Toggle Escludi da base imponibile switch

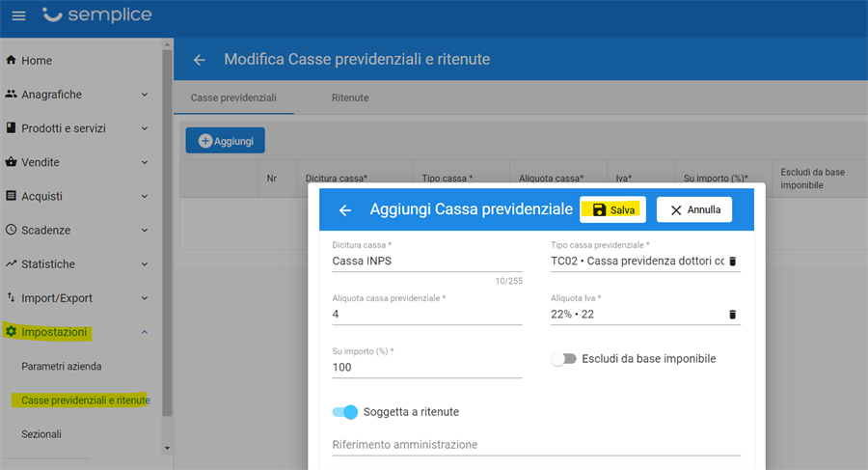pyautogui.click(x=564, y=359)
